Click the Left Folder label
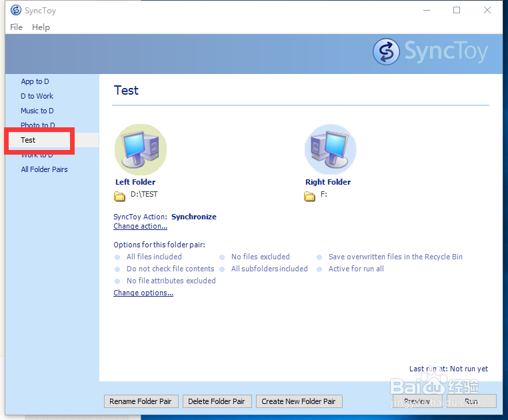This screenshot has height=420, width=508. click(135, 182)
